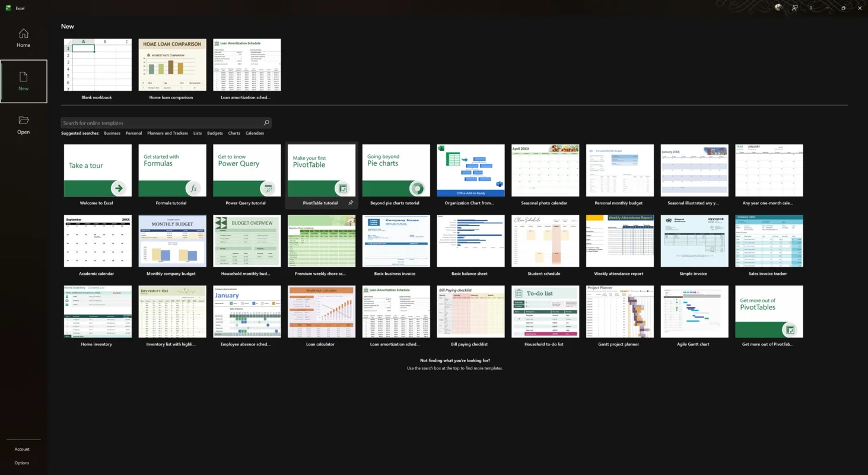The width and height of the screenshot is (868, 475).
Task: Open Household monthly budget template
Action: pos(247,246)
